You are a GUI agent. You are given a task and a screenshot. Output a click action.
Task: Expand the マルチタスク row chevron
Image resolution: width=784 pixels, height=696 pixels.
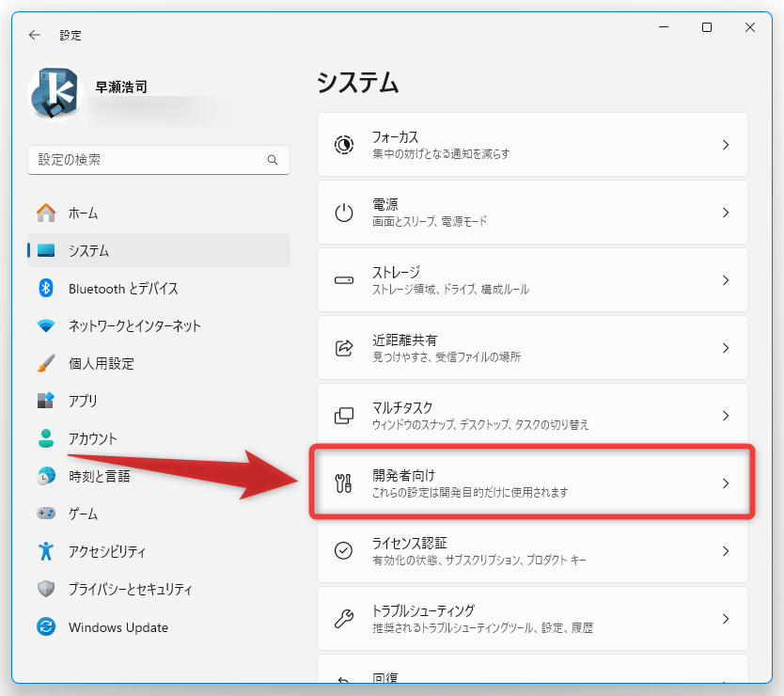tap(726, 416)
